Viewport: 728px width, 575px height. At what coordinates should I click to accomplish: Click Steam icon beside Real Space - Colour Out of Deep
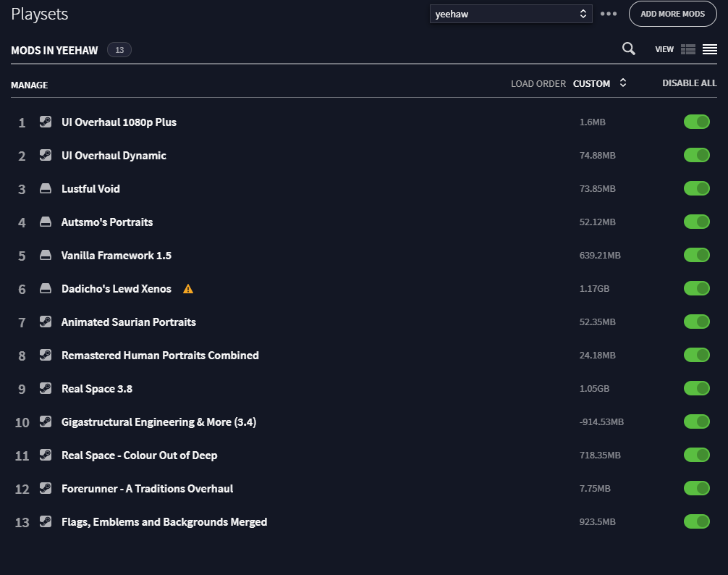click(x=46, y=456)
